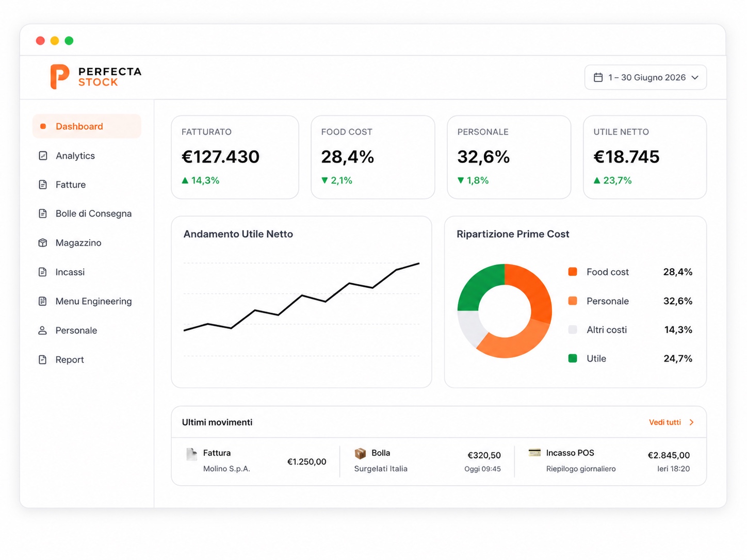Click the down arrow under Personale card
The image size is (747, 560).
[461, 180]
